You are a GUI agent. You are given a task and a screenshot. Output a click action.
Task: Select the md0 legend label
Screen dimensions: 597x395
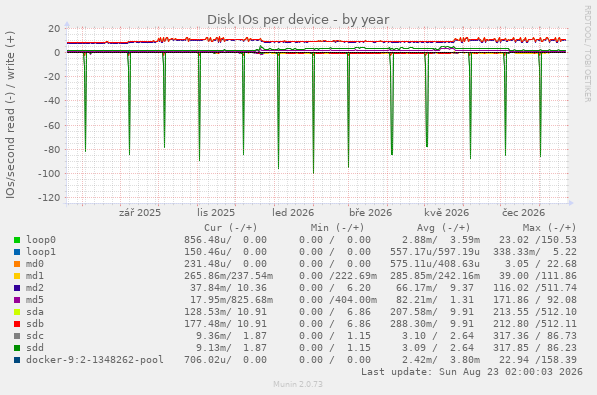35,264
